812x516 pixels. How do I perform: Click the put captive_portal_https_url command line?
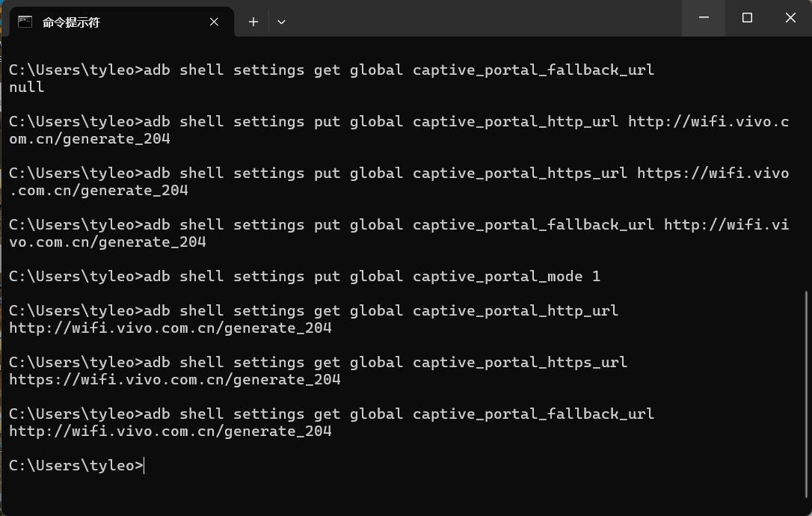point(399,173)
